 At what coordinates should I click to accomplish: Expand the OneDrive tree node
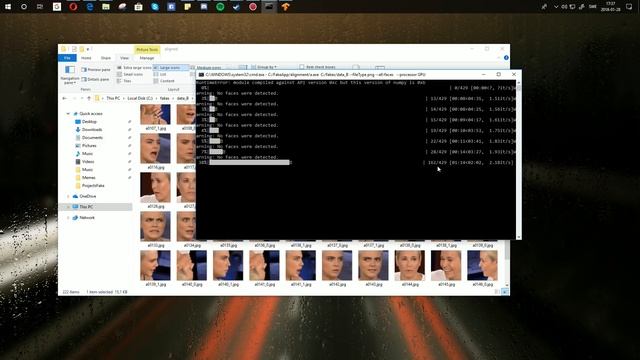68,196
